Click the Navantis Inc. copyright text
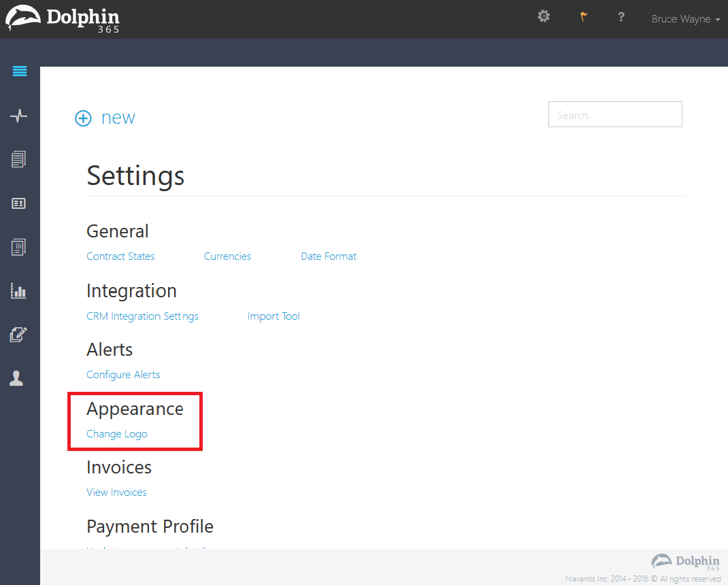Viewport: 728px width, 585px height. point(642,578)
